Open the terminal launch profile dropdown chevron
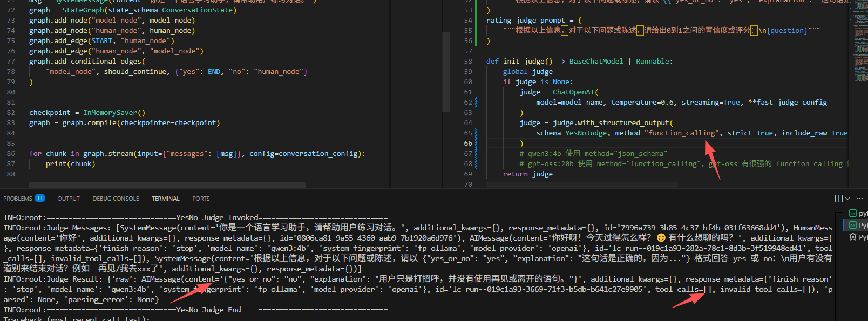This screenshot has height=321, width=868. (x=847, y=199)
